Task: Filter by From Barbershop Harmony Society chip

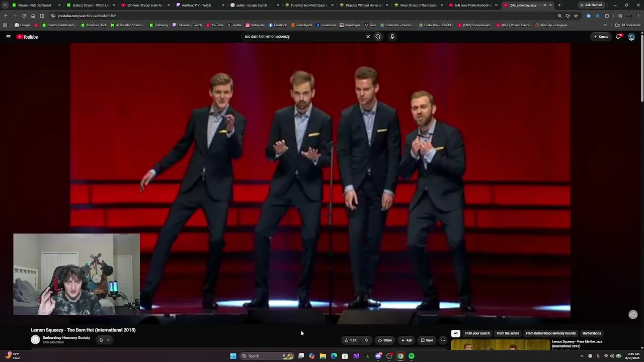Action: [550, 333]
